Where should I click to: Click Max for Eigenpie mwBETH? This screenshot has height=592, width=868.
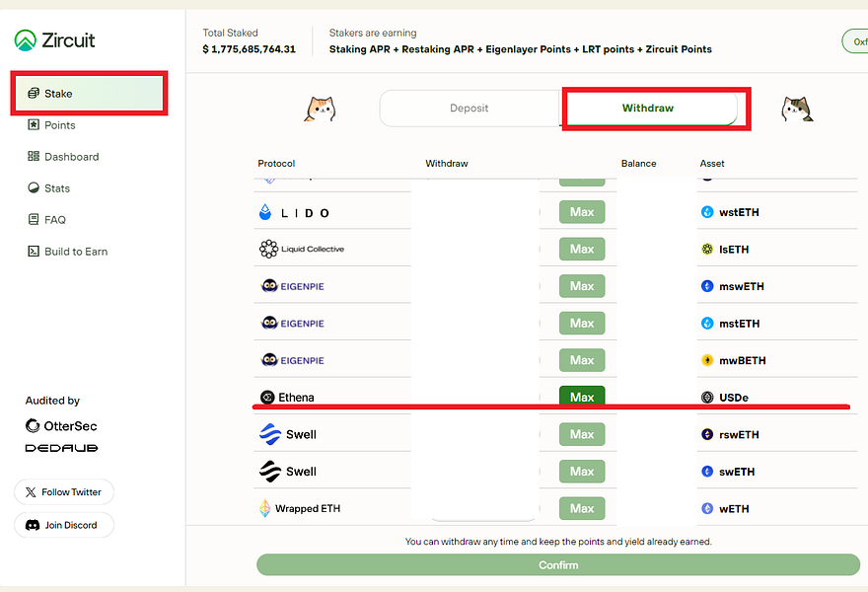coord(582,360)
